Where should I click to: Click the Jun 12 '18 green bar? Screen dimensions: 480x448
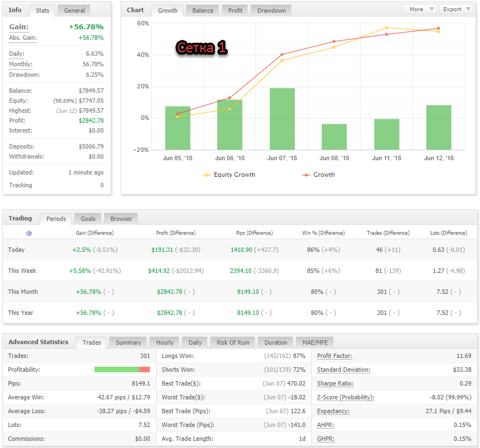tap(439, 128)
